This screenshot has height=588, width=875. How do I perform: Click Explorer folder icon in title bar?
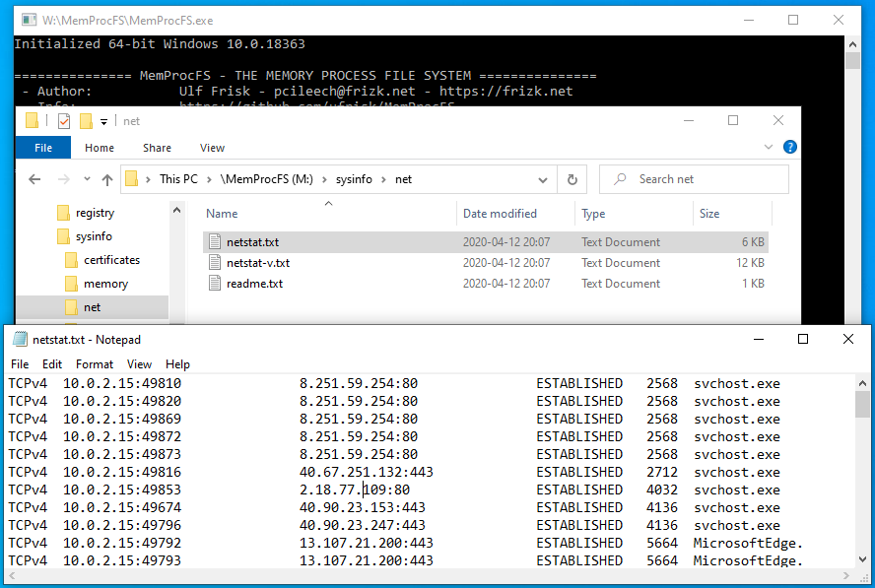(32, 120)
